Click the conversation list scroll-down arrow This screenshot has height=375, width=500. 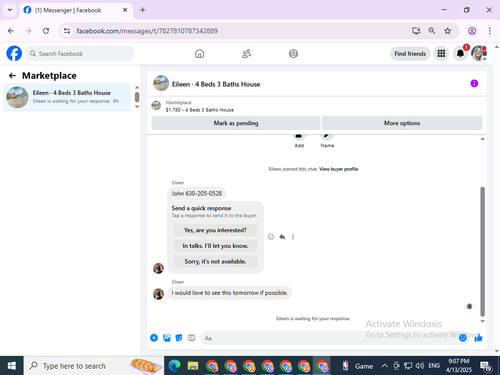tap(137, 107)
